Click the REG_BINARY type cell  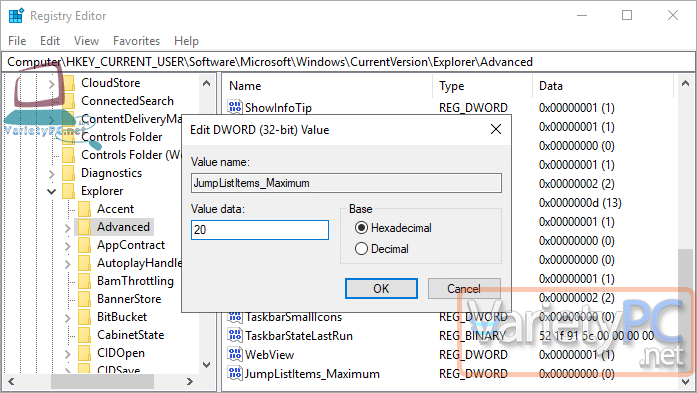click(473, 336)
